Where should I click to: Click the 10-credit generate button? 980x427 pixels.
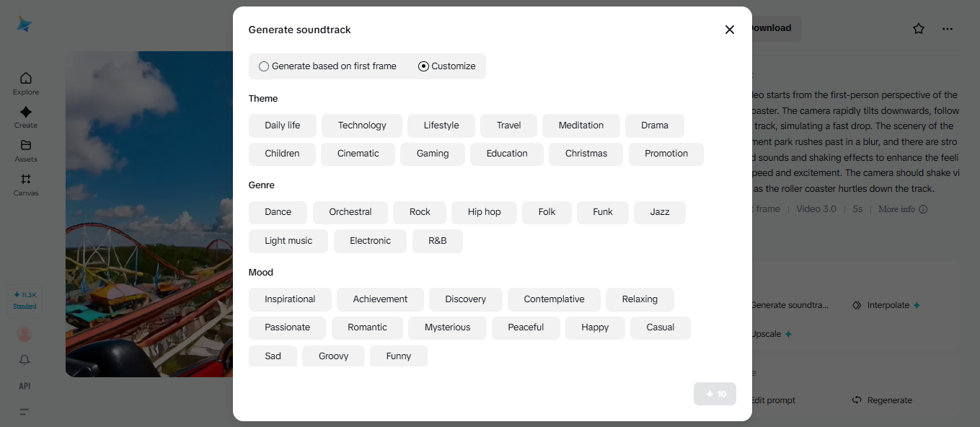tap(715, 394)
